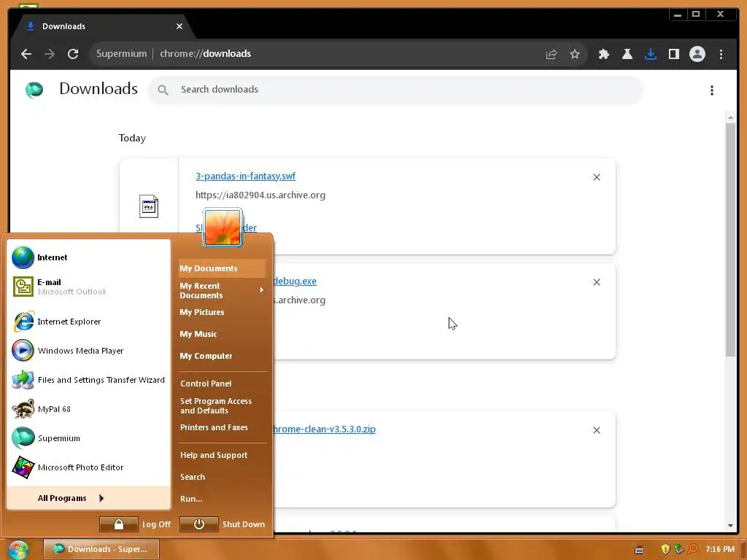747x560 pixels.
Task: Click the tray orange magnifier icon
Action: click(x=692, y=549)
